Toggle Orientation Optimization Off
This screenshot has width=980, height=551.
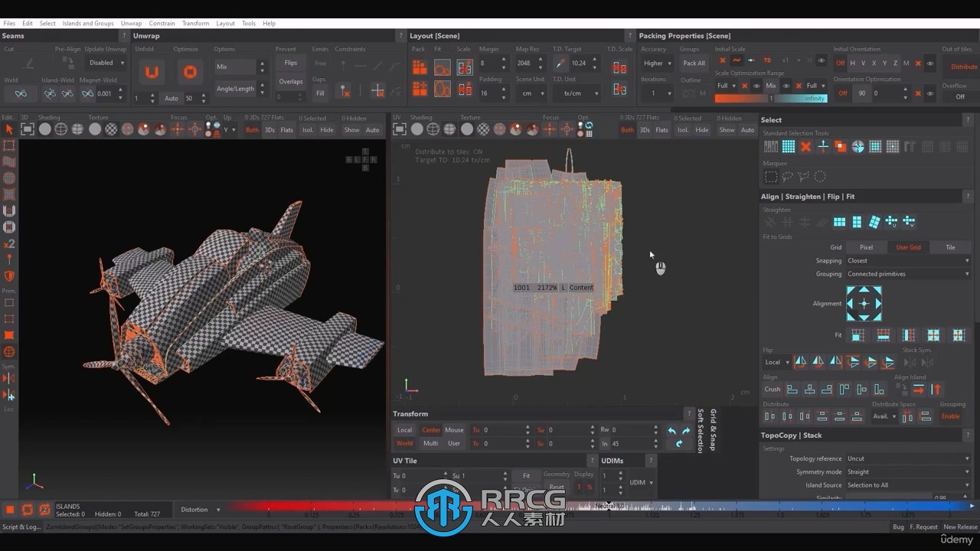pyautogui.click(x=843, y=93)
